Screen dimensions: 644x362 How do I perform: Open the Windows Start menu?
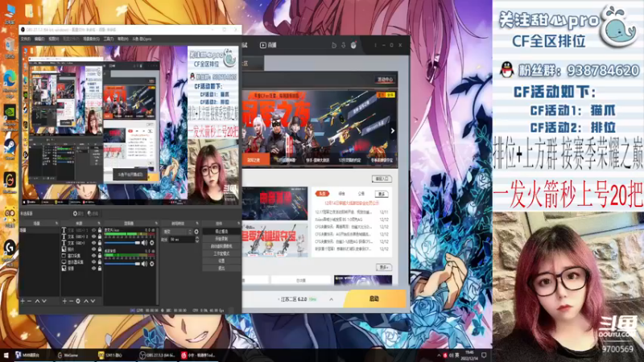click(x=6, y=355)
